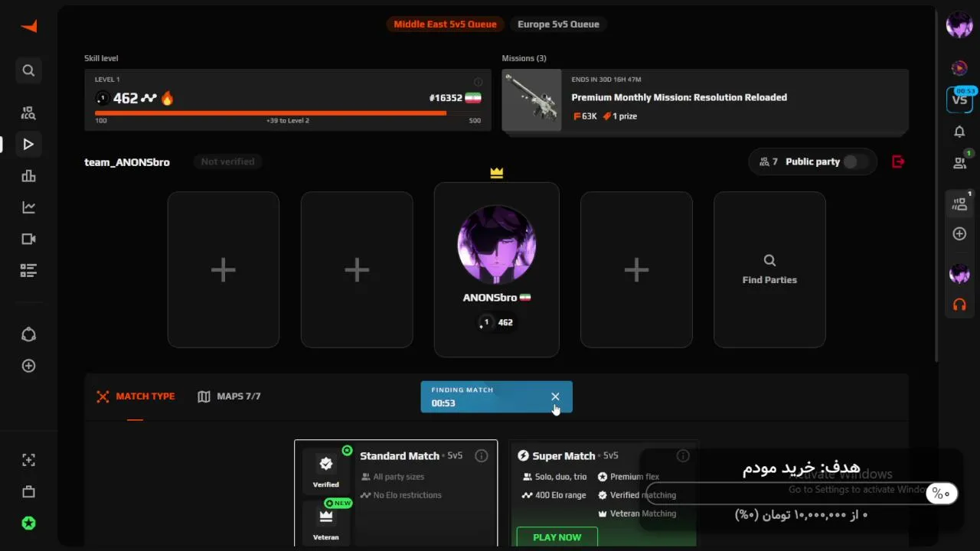The height and width of the screenshot is (551, 980).
Task: Click the Standard Match info icon
Action: click(481, 456)
